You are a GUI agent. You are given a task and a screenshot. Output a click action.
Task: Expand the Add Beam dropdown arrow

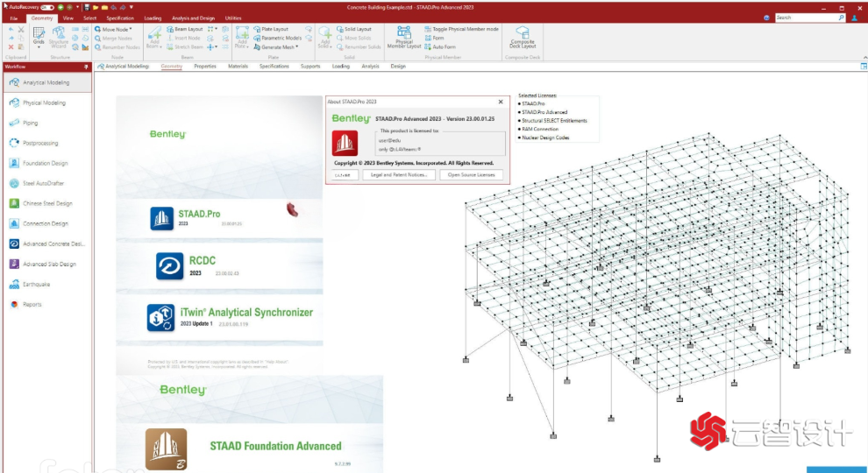point(161,47)
